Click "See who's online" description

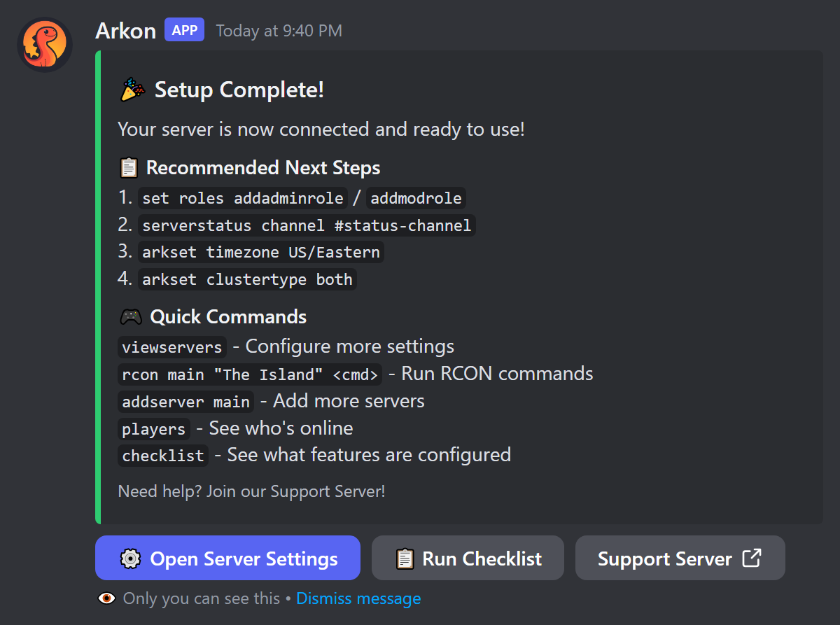click(x=281, y=428)
